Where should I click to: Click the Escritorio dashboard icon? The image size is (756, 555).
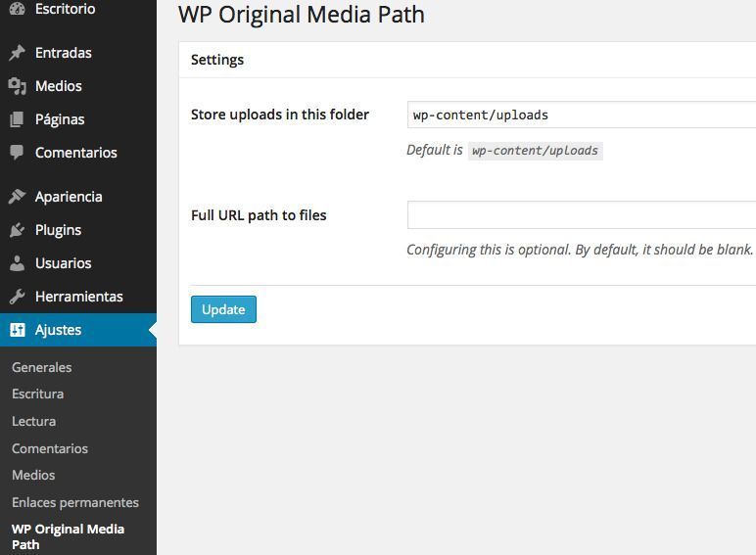pos(17,9)
